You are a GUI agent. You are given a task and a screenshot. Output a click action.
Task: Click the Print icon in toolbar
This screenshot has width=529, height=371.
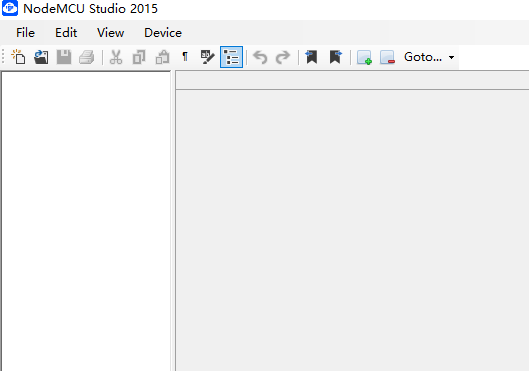(x=87, y=57)
